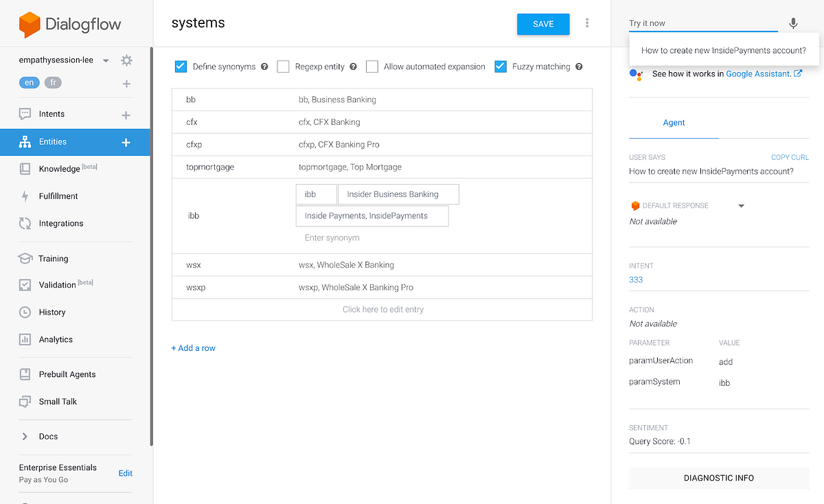Screen dimensions: 824x504
Task: Open the agent selector dropdown arrow
Action: point(106,60)
